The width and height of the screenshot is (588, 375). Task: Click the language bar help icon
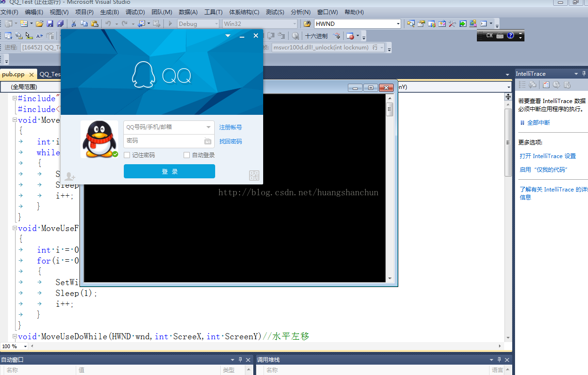510,36
